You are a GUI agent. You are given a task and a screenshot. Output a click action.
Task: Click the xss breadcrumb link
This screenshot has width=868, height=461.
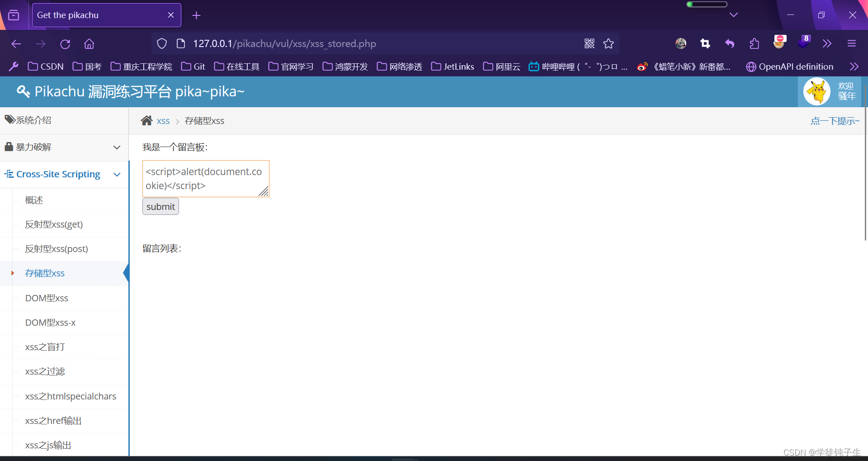(163, 121)
